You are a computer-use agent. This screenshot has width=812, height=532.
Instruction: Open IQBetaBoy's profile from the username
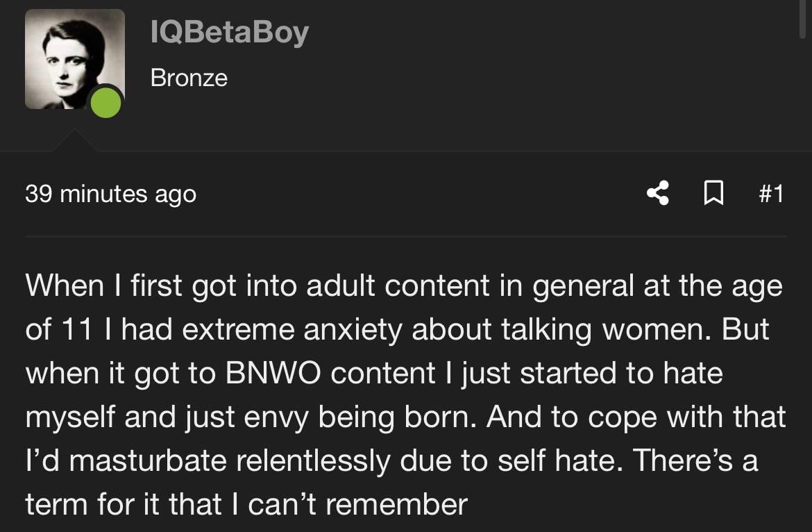point(230,32)
